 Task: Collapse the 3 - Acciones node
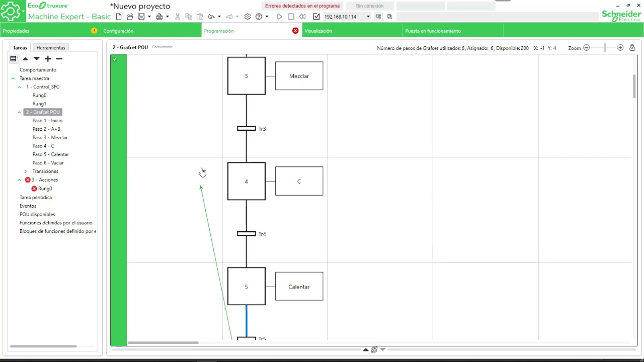[x=20, y=180]
